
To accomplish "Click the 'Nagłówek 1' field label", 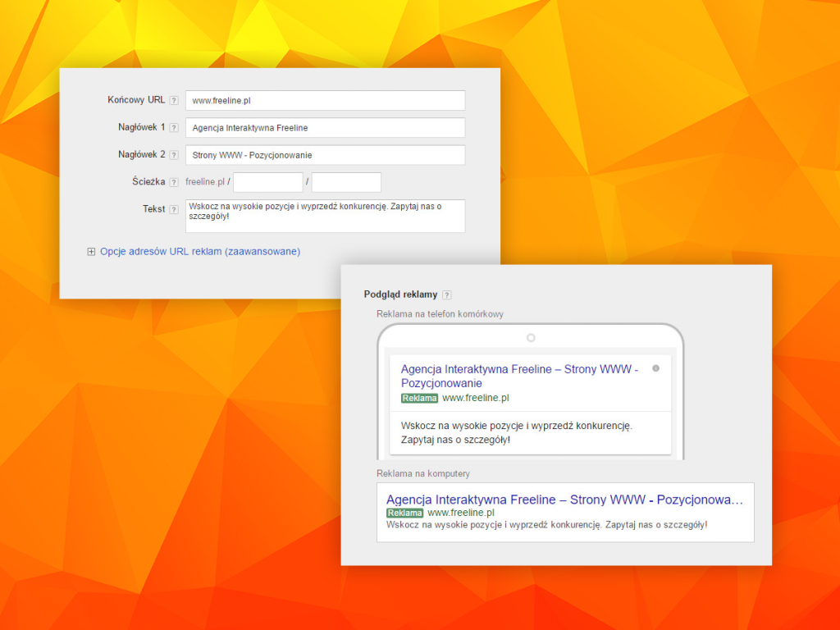I will [x=141, y=127].
